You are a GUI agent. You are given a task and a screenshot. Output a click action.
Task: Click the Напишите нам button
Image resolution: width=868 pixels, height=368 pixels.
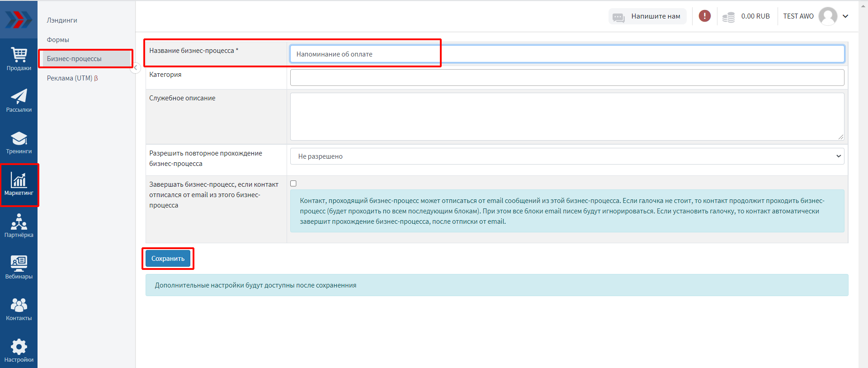(x=647, y=16)
